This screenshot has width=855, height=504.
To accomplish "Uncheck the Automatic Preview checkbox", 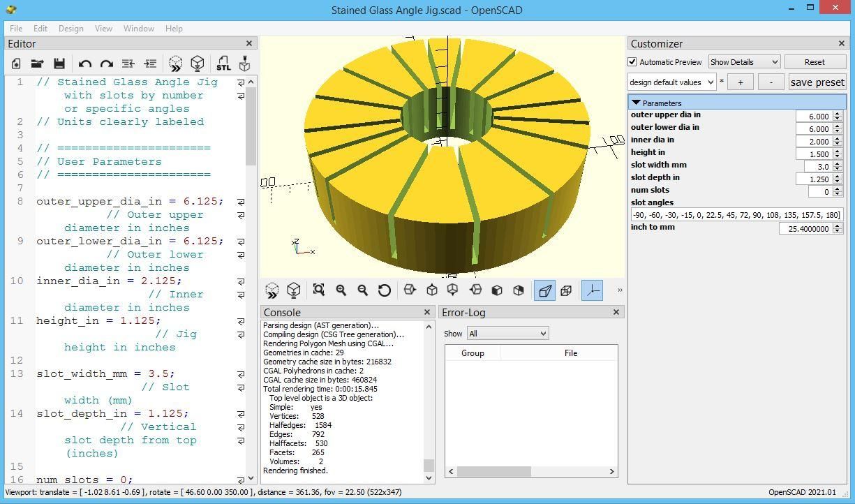I will coord(632,62).
